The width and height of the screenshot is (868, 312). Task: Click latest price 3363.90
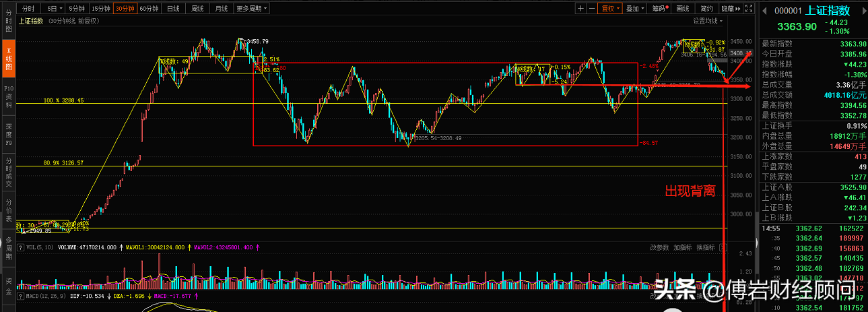(x=797, y=26)
